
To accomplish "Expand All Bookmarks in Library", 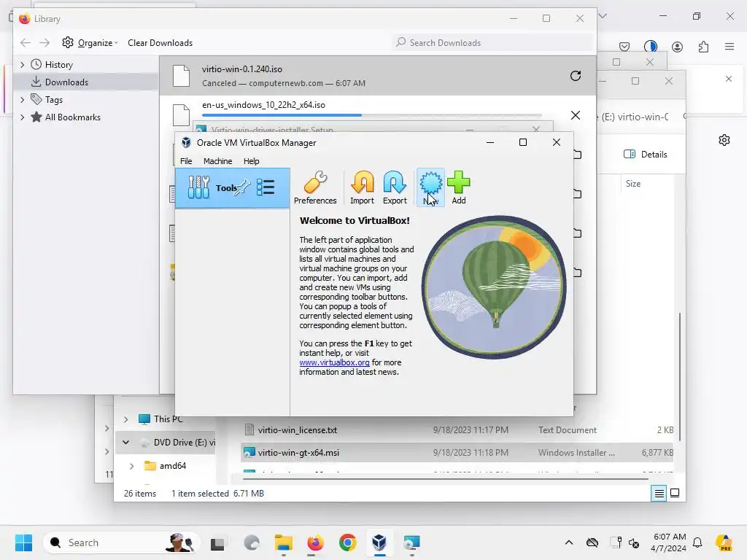I will [x=23, y=117].
